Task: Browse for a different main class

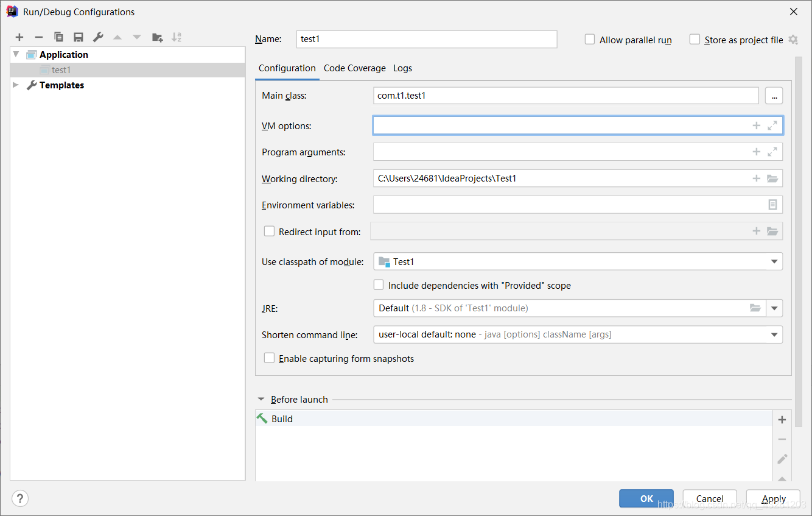Action: (774, 96)
